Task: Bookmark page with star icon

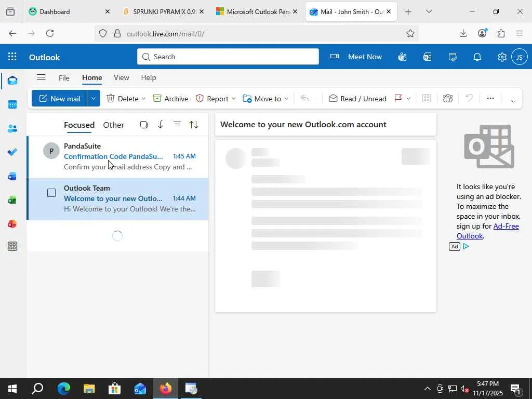Action: coord(410,33)
